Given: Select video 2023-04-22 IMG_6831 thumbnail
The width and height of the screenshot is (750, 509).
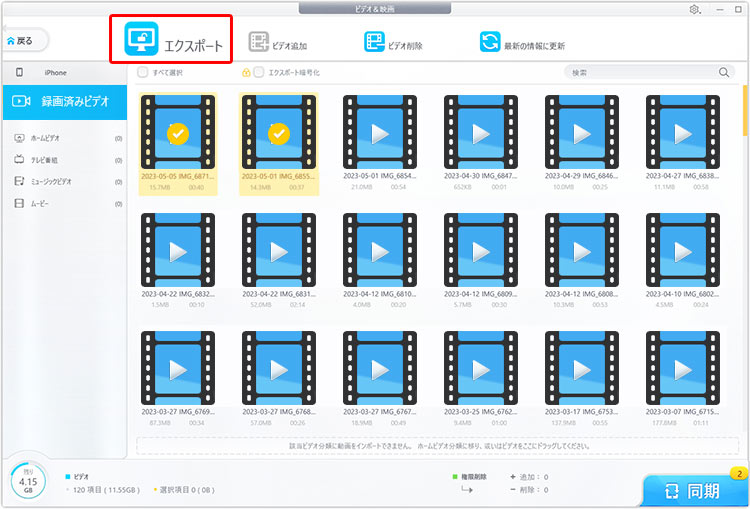Looking at the screenshot, I should 279,250.
